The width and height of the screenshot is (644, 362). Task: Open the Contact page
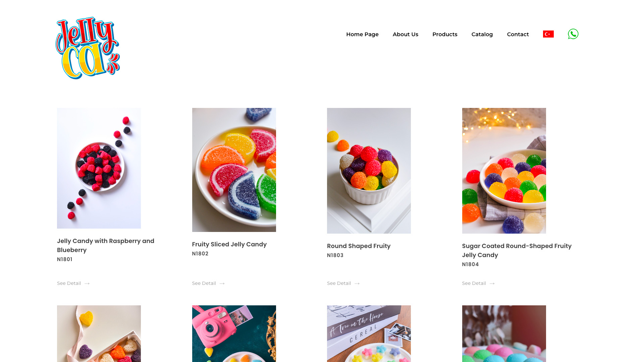(518, 34)
